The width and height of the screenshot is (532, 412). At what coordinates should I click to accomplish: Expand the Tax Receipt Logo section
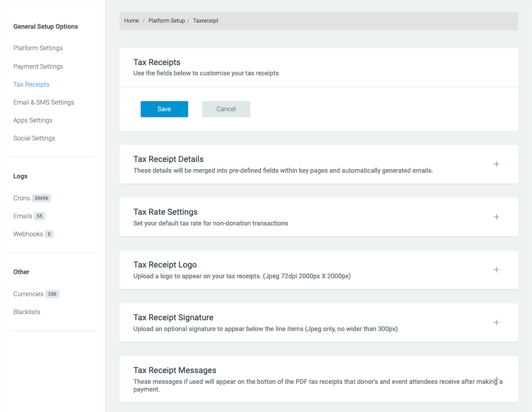[496, 270]
